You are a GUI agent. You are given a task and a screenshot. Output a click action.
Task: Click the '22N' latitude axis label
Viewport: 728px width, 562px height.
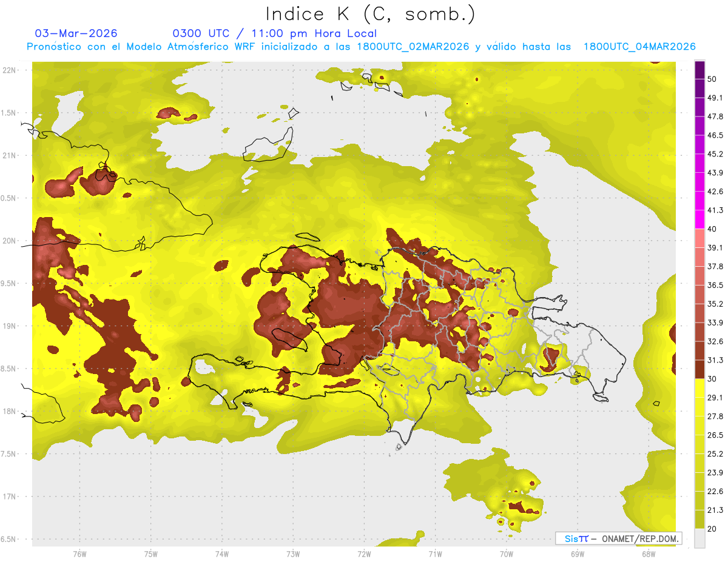pyautogui.click(x=9, y=70)
